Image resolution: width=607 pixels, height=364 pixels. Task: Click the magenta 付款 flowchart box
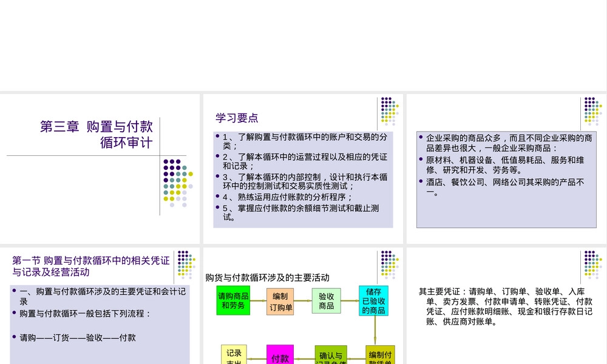[x=280, y=355]
